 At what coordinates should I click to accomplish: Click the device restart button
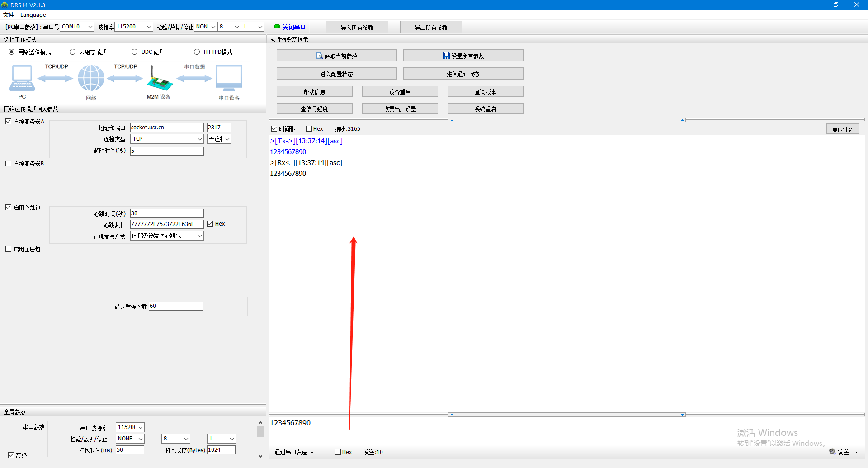click(400, 92)
